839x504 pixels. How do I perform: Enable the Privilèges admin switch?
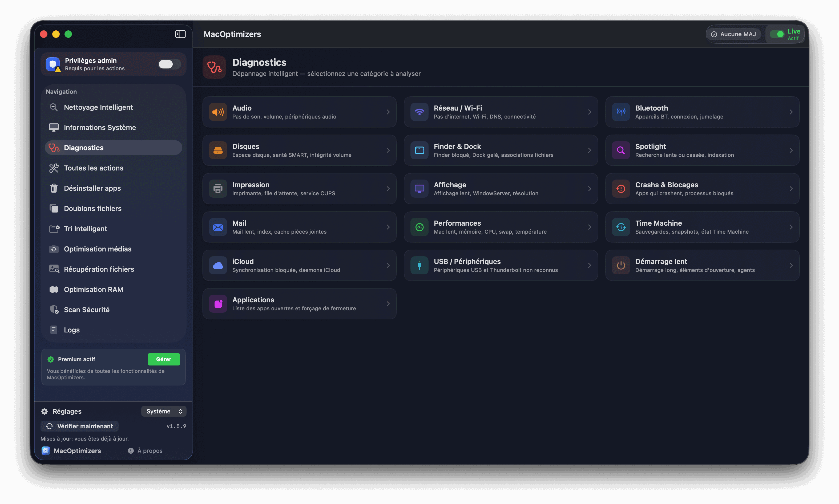click(x=169, y=64)
